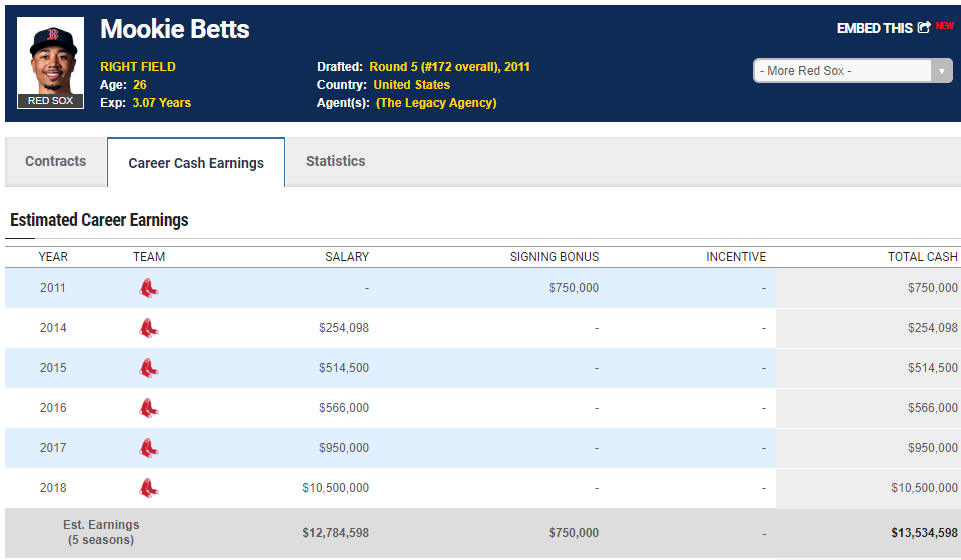This screenshot has height=560, width=961.
Task: Switch to the Contracts tab
Action: [x=56, y=162]
